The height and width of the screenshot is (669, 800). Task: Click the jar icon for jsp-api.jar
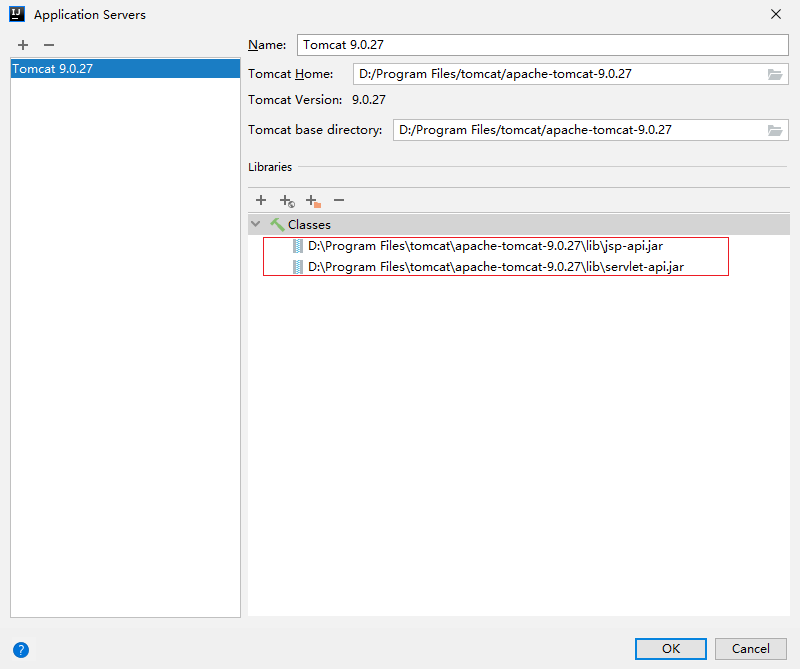(x=297, y=246)
